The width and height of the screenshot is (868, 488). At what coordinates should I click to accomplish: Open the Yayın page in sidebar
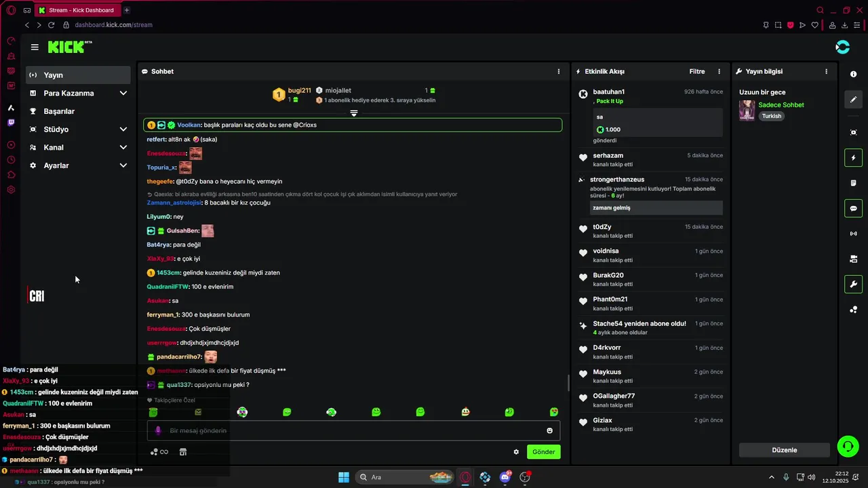(78, 75)
